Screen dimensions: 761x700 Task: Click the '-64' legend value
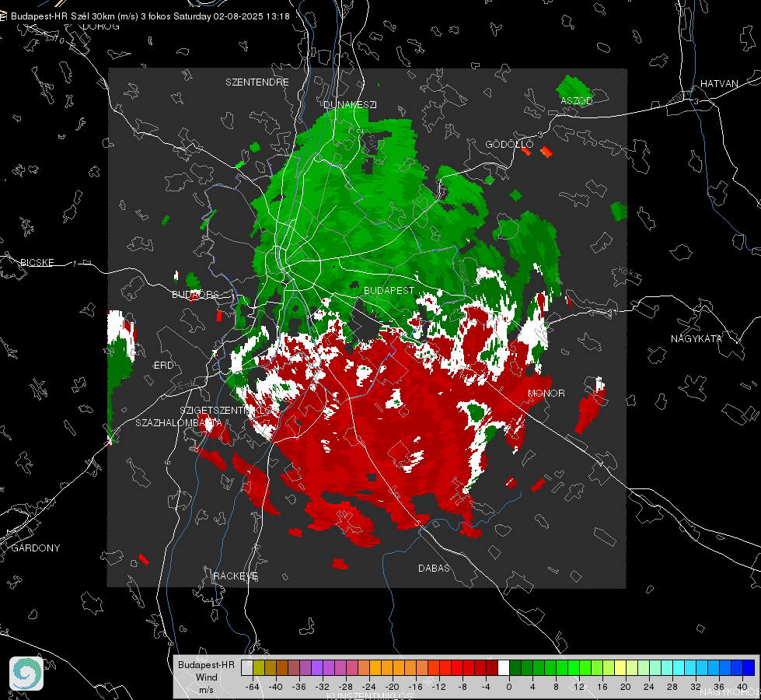[x=253, y=687]
